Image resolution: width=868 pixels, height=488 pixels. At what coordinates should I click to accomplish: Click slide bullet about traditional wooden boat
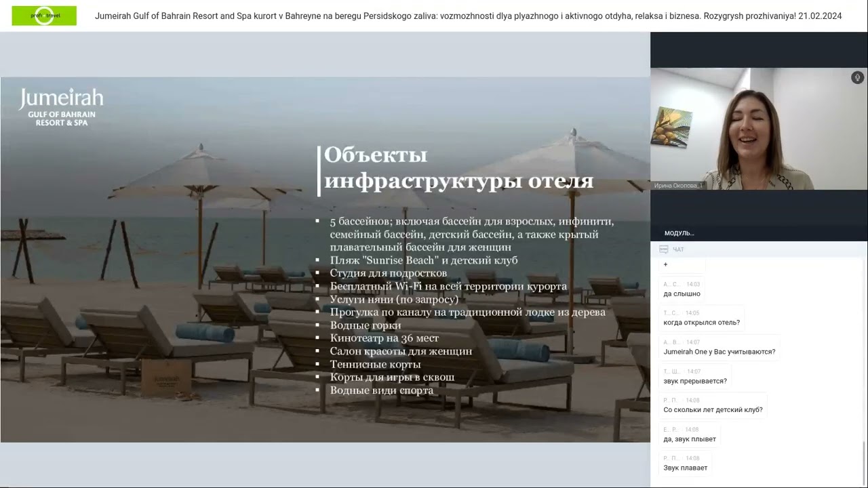coord(467,312)
